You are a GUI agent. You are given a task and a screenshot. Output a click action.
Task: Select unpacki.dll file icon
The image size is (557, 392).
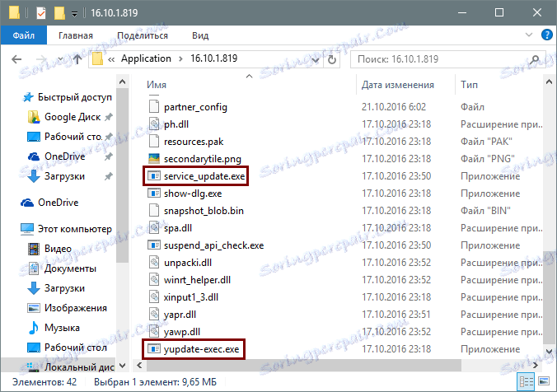click(154, 263)
